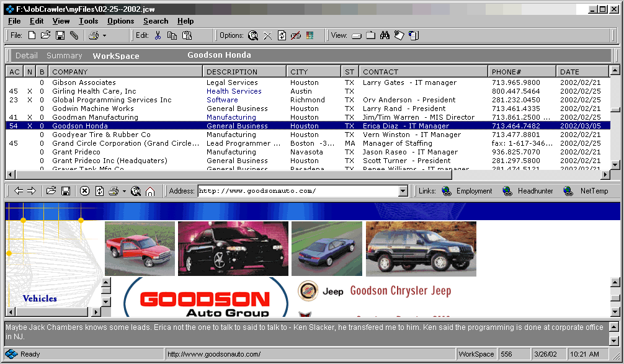Open the NetTemp link
Viewport: 624px width, 364px height.
[x=586, y=191]
